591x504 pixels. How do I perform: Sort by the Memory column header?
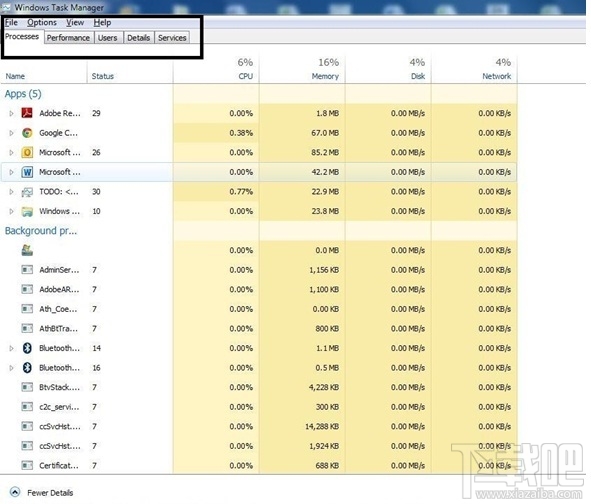pos(325,76)
